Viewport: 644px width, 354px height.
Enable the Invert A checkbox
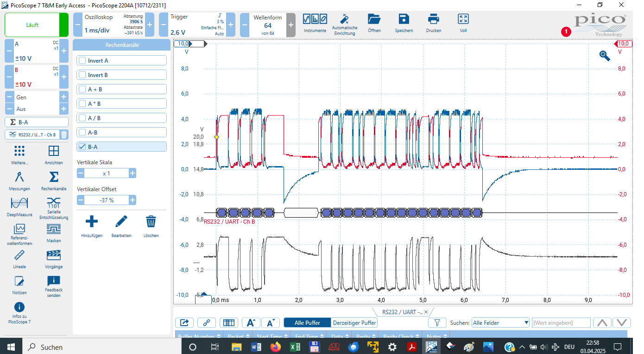(82, 61)
